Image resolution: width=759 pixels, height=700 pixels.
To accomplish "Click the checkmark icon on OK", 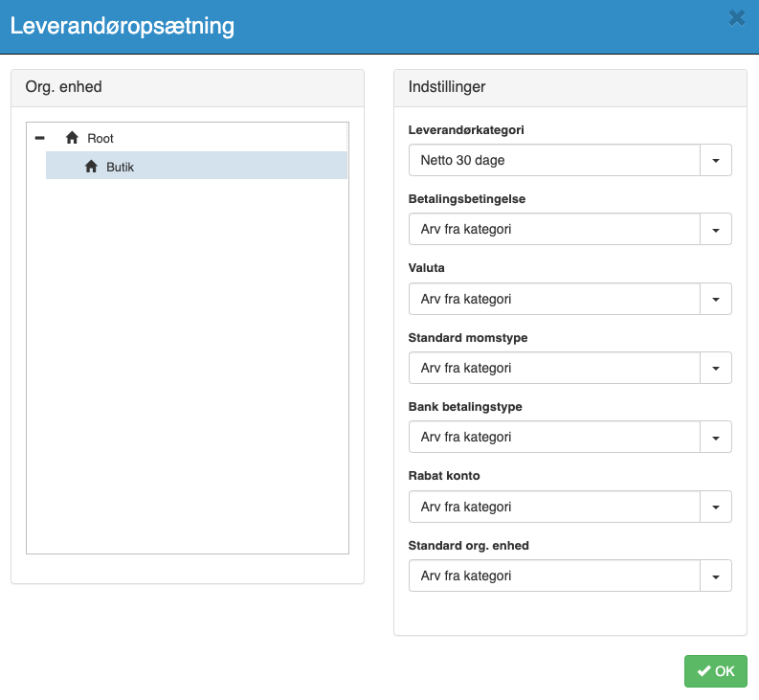I will pyautogui.click(x=703, y=671).
